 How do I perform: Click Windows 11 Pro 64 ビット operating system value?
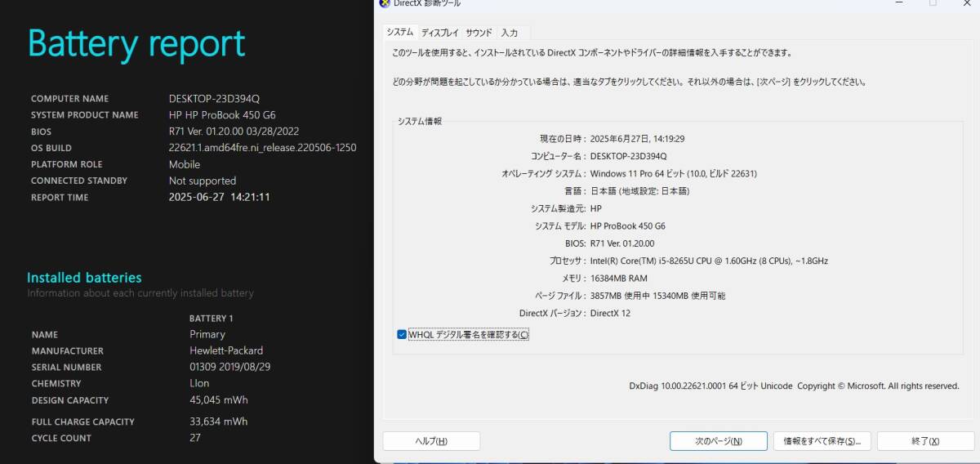pos(673,173)
